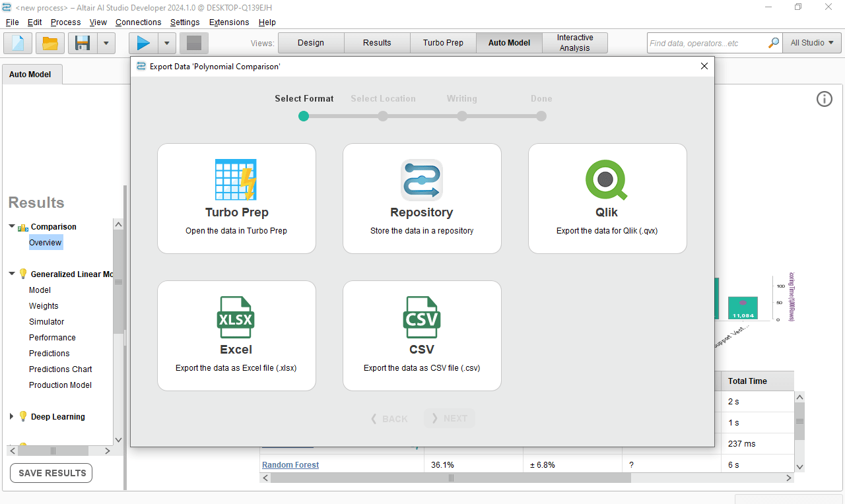Open the Process menu
845x504 pixels.
tap(65, 22)
